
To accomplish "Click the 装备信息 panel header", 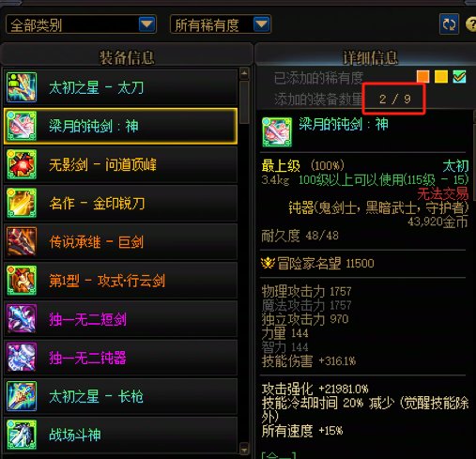I will [x=127, y=57].
